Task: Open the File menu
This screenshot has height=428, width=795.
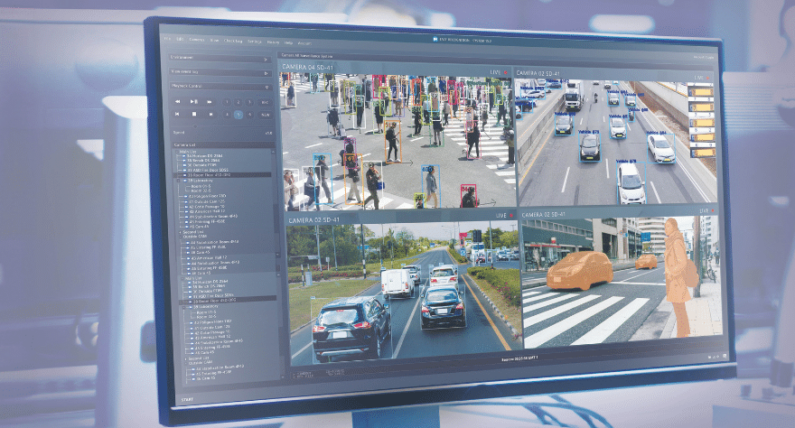Action: tap(168, 41)
